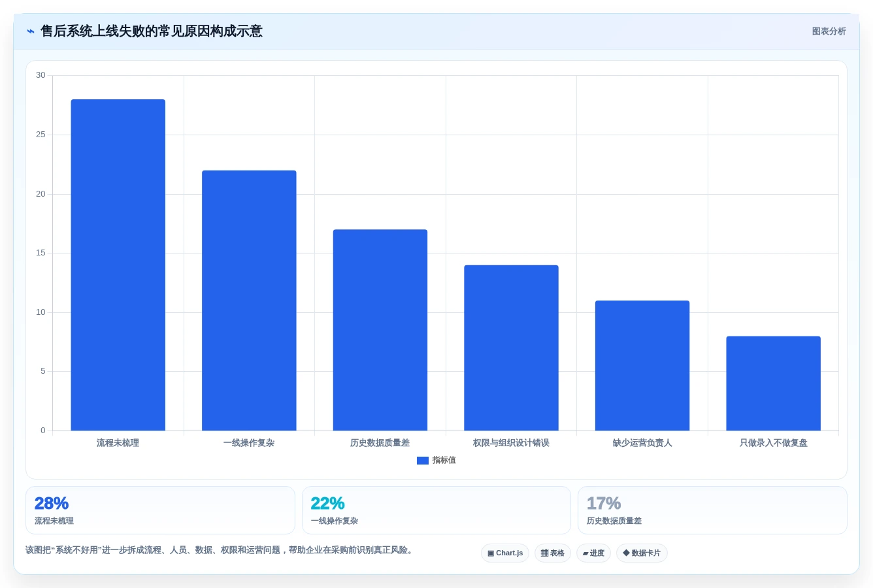Click the 图表分析 label in header
Image resolution: width=873 pixels, height=588 pixels.
829,31
